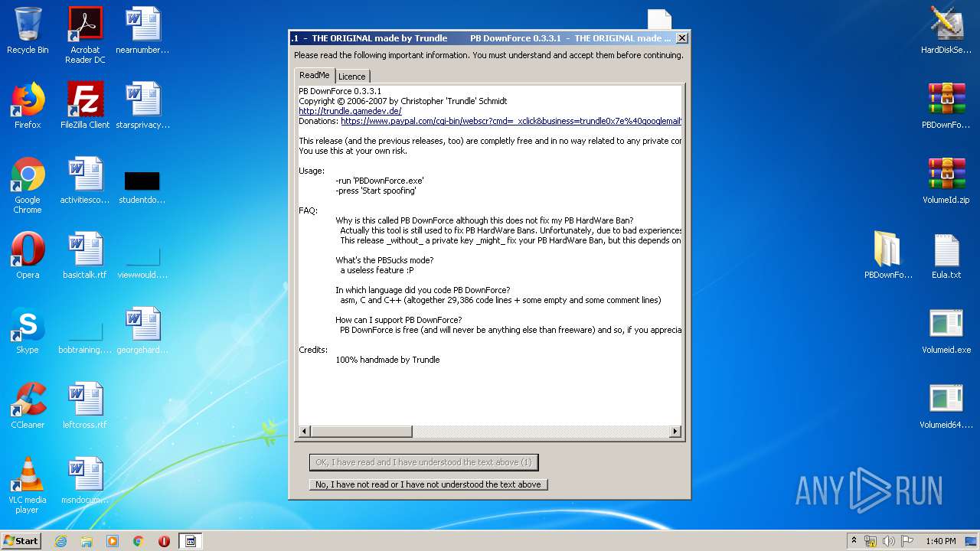Viewport: 980px width, 551px height.
Task: Open the trundle.gamedev.de link
Action: click(x=350, y=111)
